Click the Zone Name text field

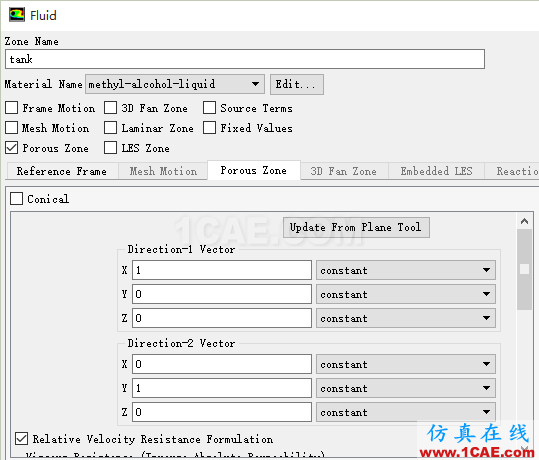[x=245, y=59]
